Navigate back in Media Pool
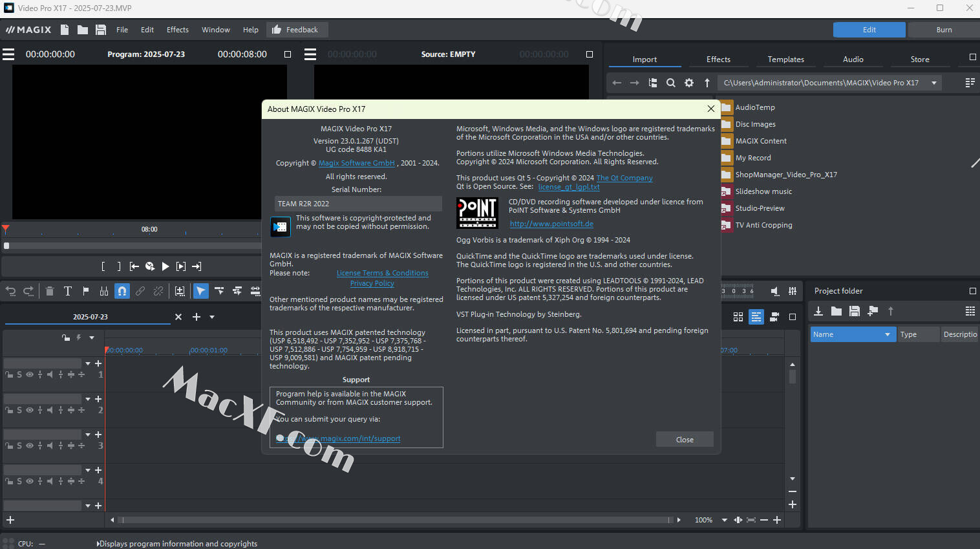Image resolution: width=980 pixels, height=549 pixels. [617, 83]
